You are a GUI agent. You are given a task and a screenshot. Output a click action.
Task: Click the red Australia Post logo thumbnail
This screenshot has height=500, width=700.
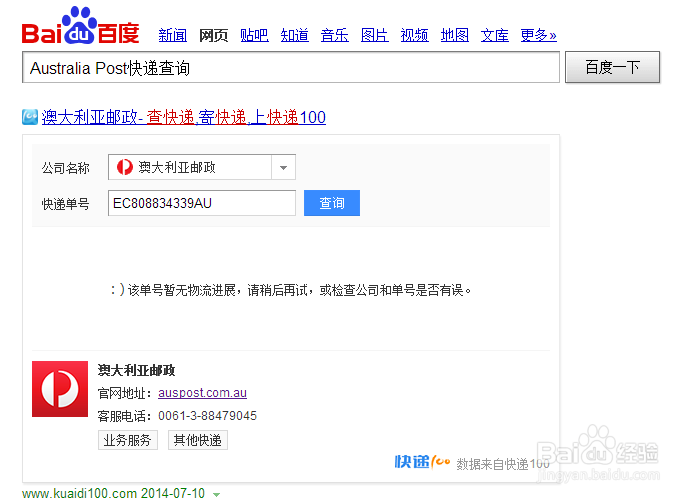point(60,389)
